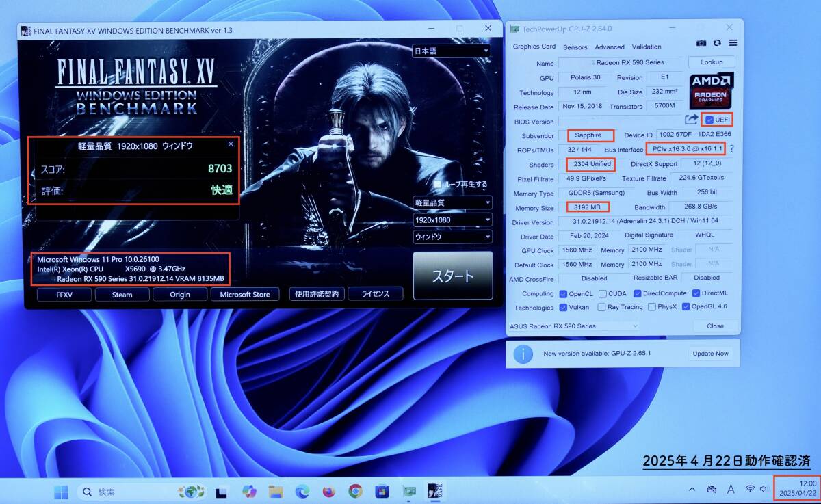Toggle the DirectML checkbox

coord(696,293)
